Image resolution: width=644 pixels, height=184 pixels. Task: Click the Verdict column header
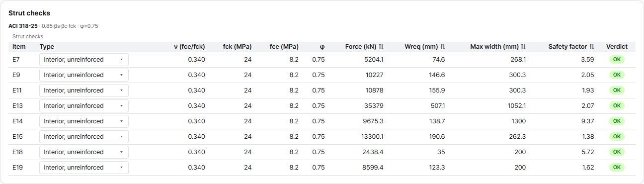pos(617,47)
